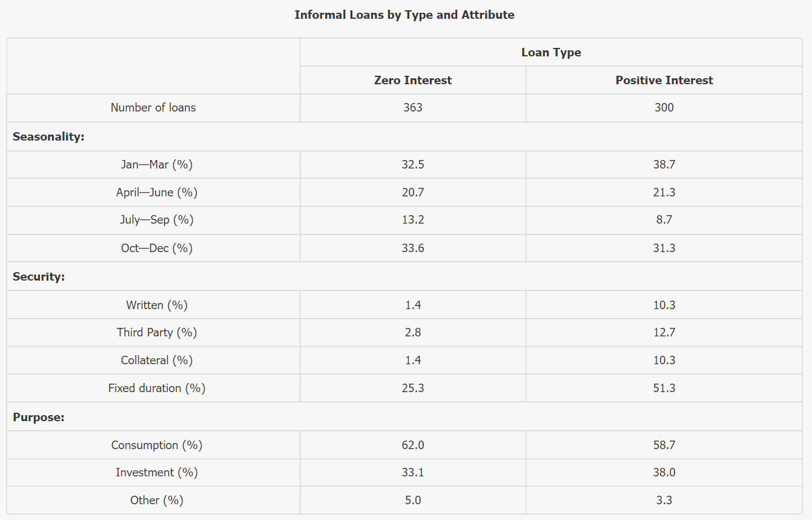Select the 300 positive-interest loan count cell
The width and height of the screenshot is (812, 520).
pos(664,108)
